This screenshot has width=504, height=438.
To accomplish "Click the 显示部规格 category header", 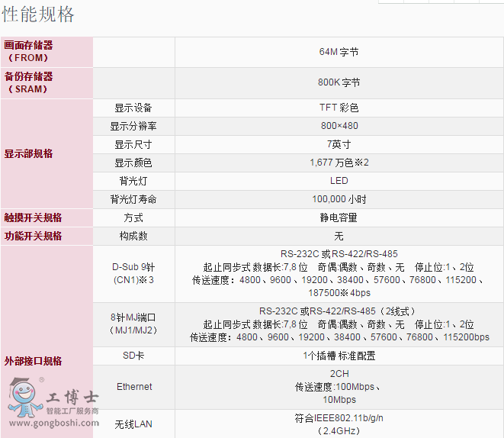I will [29, 153].
